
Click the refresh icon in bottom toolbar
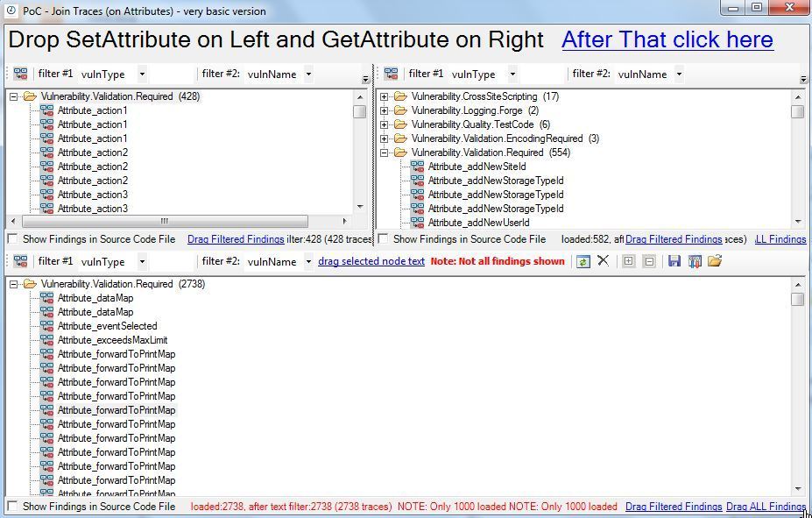point(583,261)
